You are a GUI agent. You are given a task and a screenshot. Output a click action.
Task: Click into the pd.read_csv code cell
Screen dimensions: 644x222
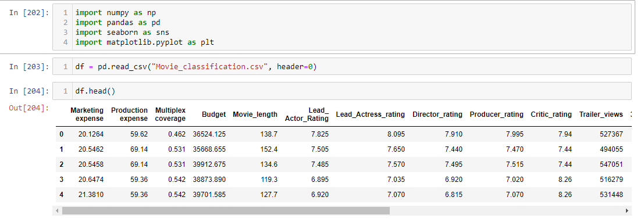coord(341,66)
